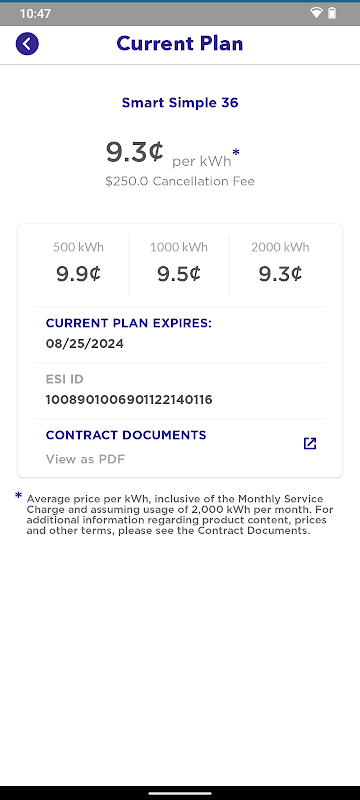Tap the ESI ID number
The width and height of the screenshot is (360, 800).
129,399
